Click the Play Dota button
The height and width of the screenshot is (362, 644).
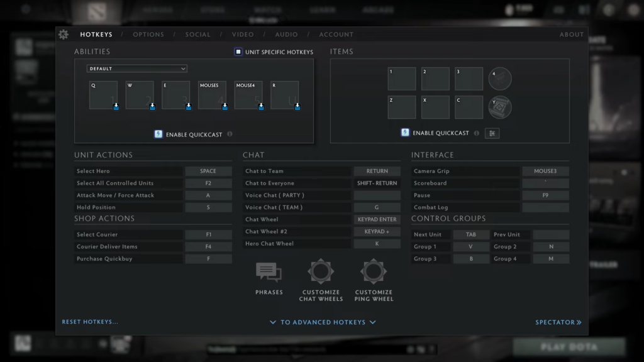(569, 347)
